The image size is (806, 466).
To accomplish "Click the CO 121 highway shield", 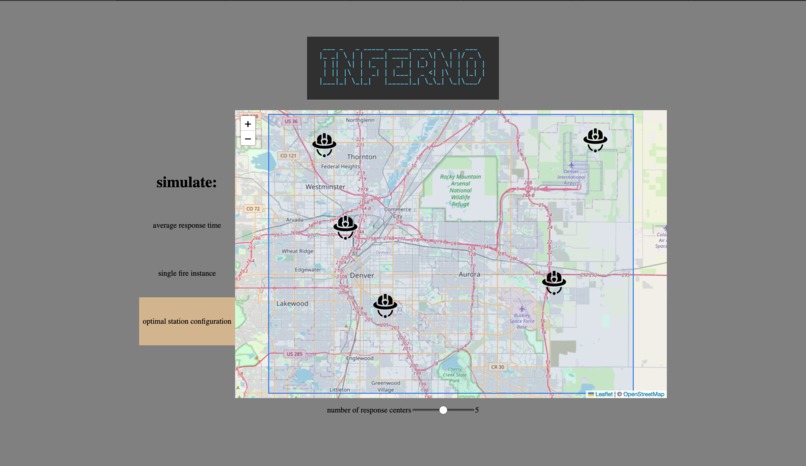I will (x=288, y=156).
